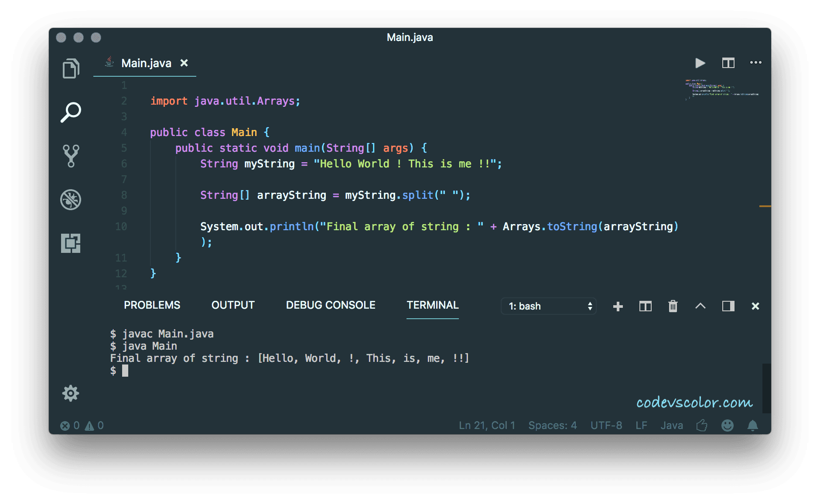Change indentation via Spaces: 4
820x504 pixels.
[x=553, y=426]
